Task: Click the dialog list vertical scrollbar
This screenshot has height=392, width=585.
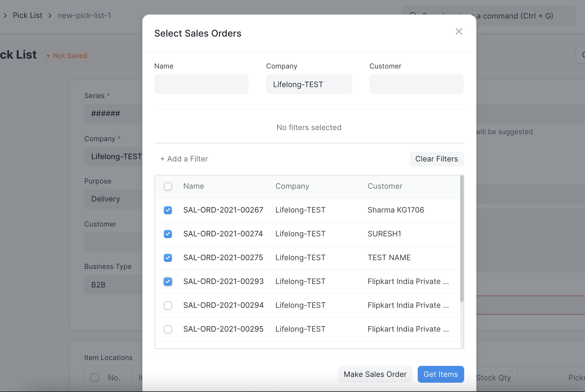Action: click(462, 238)
